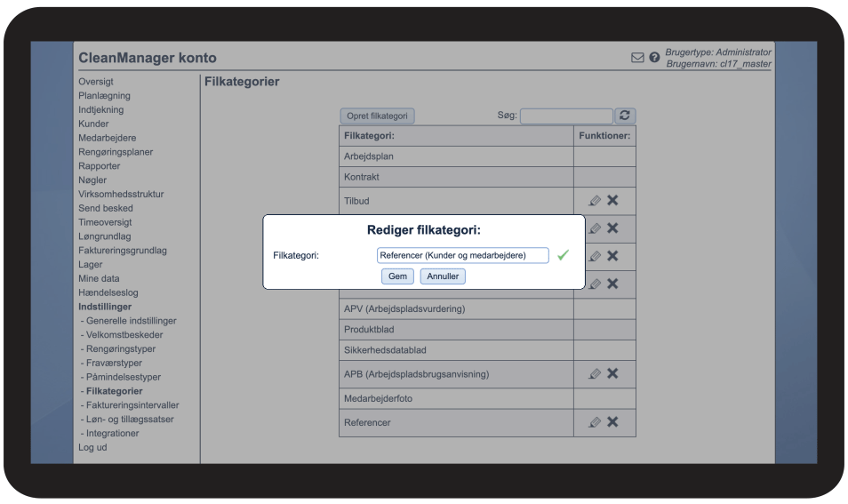
Task: Click Send besked link
Action: (106, 208)
